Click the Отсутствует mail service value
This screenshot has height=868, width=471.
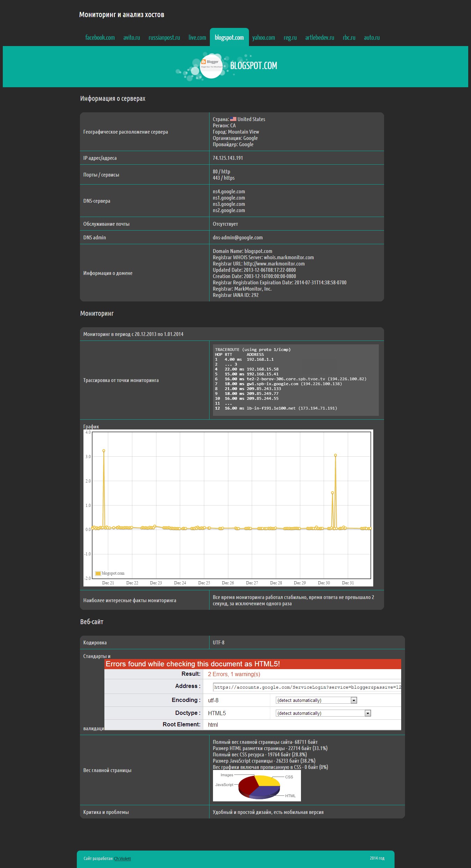tap(226, 224)
